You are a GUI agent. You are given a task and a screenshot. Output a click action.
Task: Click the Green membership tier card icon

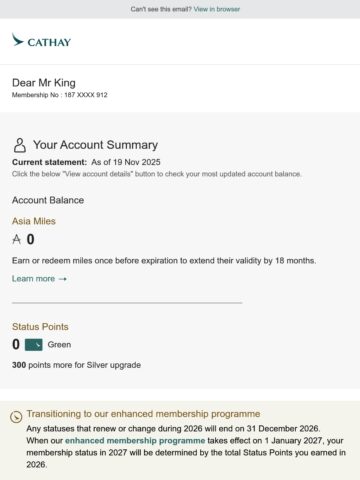coord(34,345)
